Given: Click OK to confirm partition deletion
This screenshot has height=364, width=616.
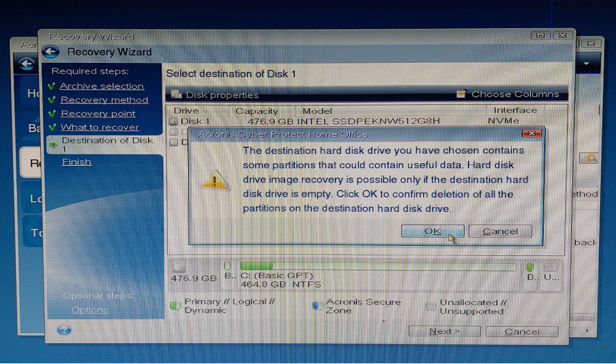Looking at the screenshot, I should point(433,231).
